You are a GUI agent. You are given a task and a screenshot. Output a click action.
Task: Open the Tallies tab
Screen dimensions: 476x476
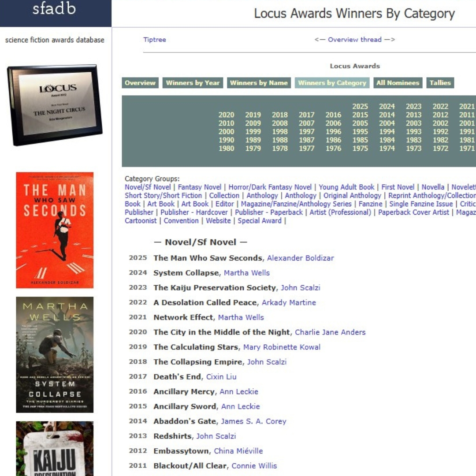tap(440, 83)
